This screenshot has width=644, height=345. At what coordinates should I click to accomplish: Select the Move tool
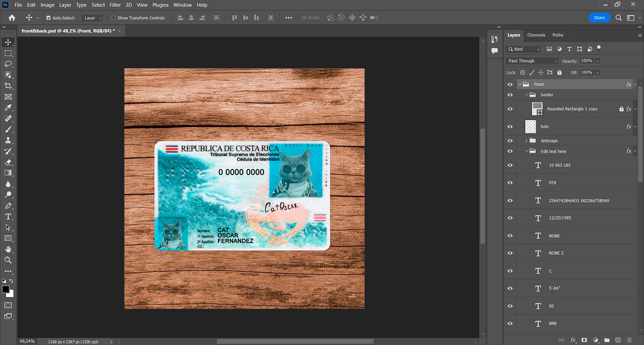point(8,42)
